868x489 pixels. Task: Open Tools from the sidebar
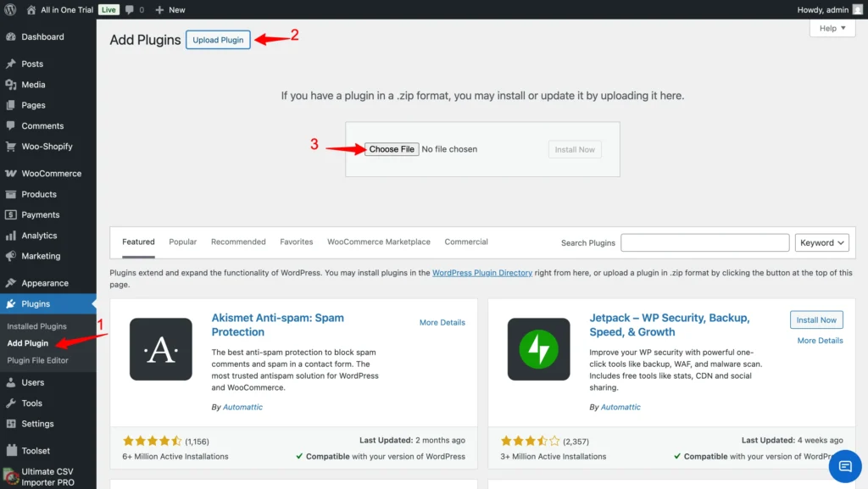pyautogui.click(x=32, y=403)
